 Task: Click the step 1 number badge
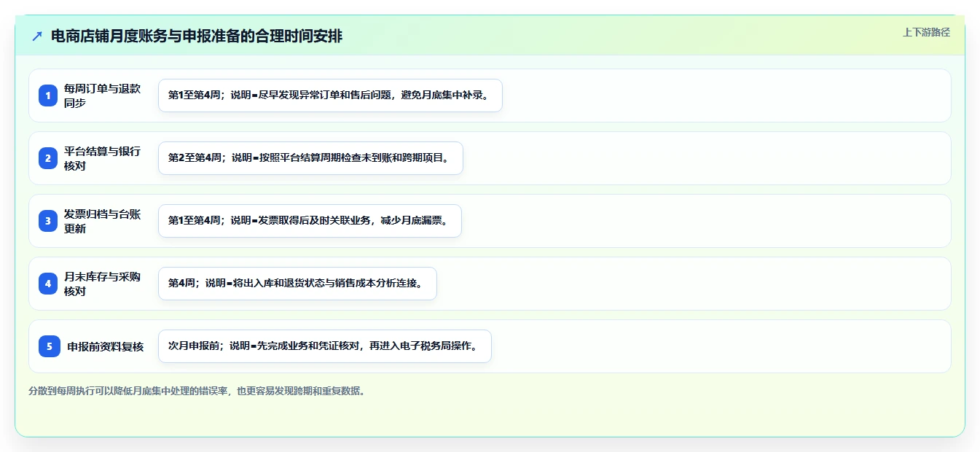point(48,96)
